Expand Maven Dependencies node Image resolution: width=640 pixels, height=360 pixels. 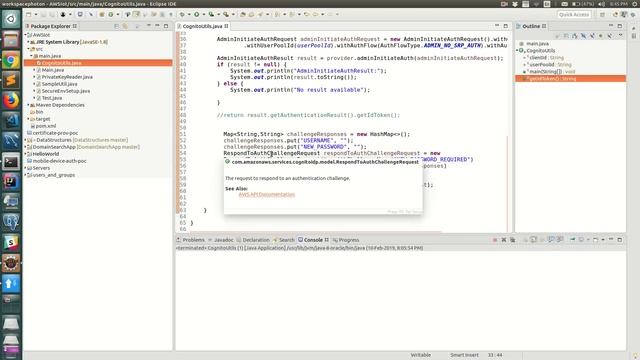click(x=29, y=105)
